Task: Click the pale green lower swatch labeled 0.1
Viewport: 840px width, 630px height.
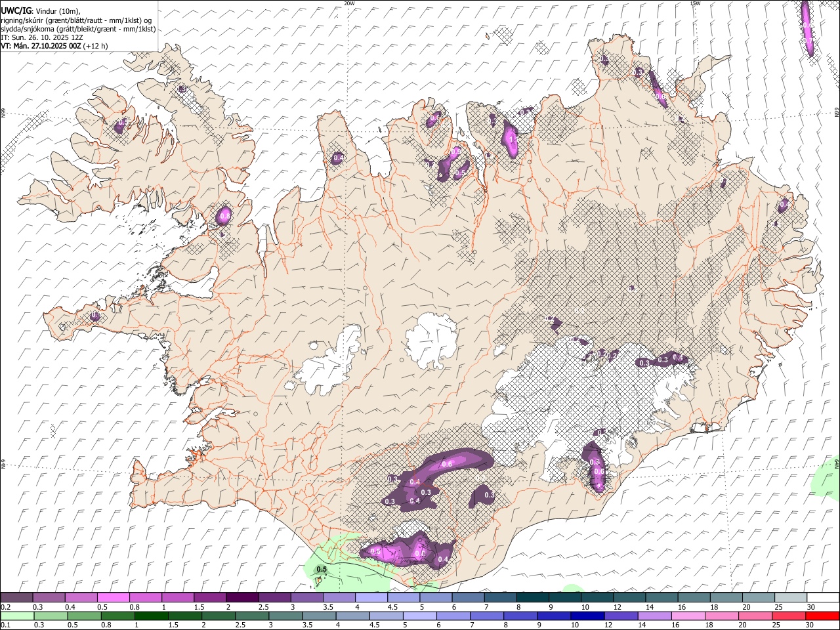Action: point(17,616)
